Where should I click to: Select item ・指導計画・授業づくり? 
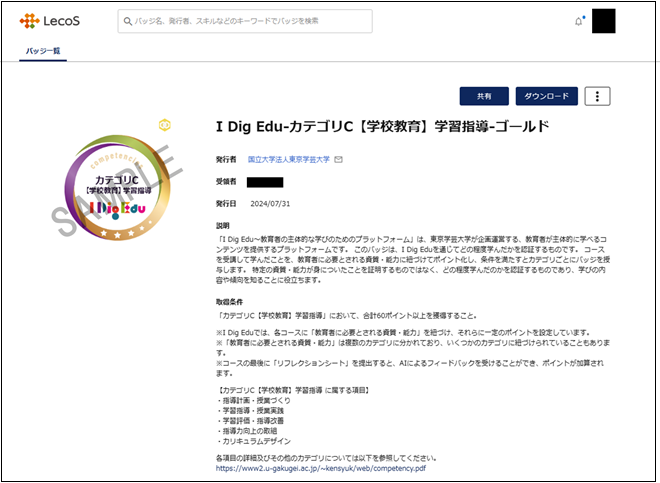253,400
